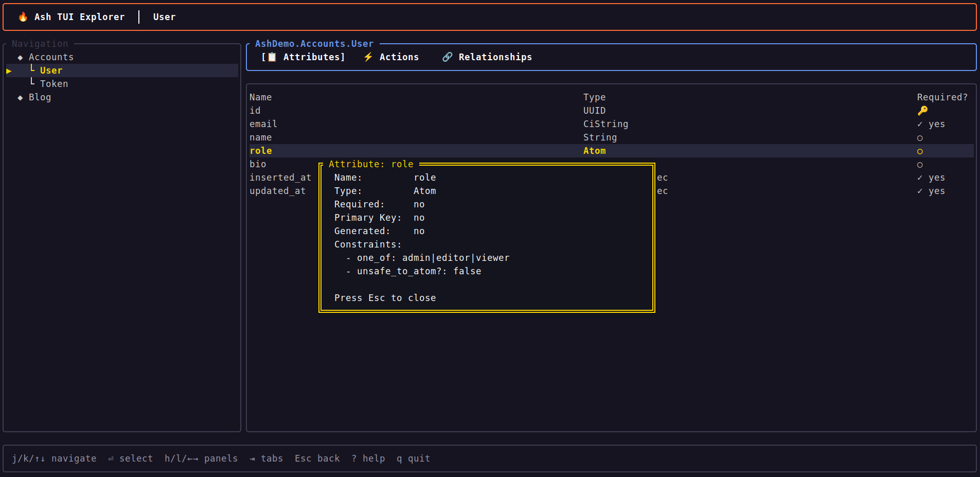Click the empty circle in bio row

[920, 165]
